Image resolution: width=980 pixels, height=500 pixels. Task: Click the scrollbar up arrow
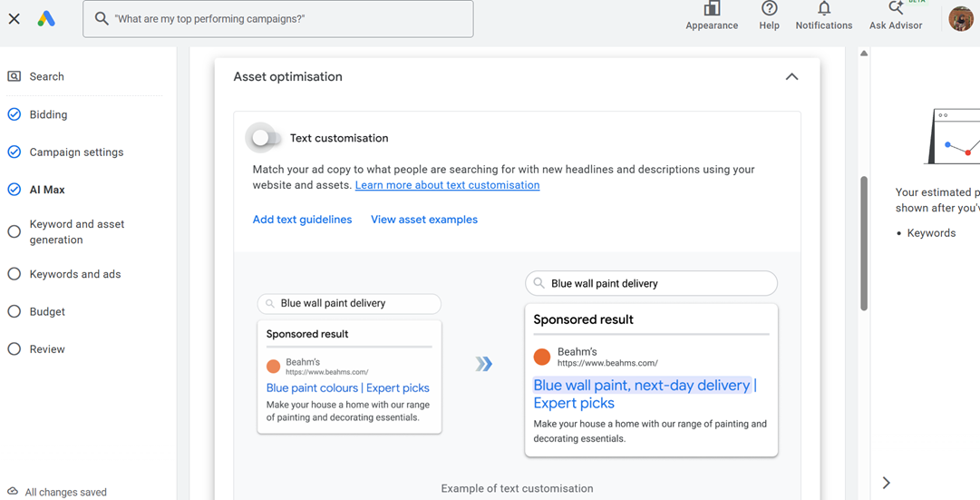point(864,54)
